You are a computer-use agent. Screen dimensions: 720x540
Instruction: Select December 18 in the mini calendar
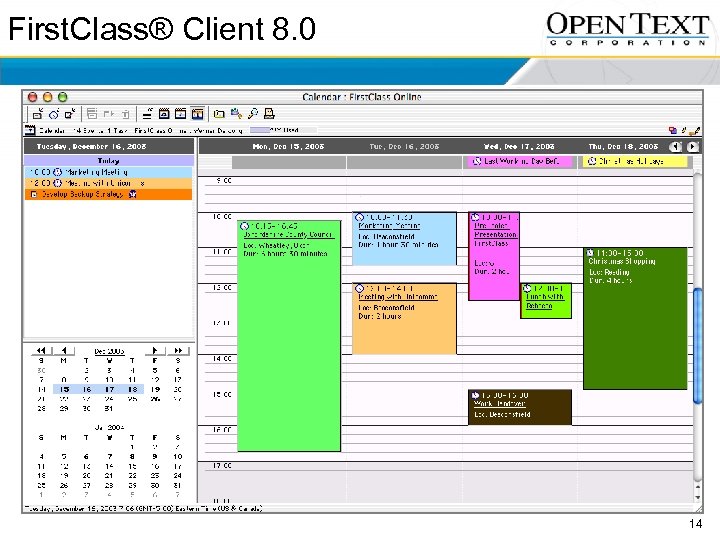[132, 389]
